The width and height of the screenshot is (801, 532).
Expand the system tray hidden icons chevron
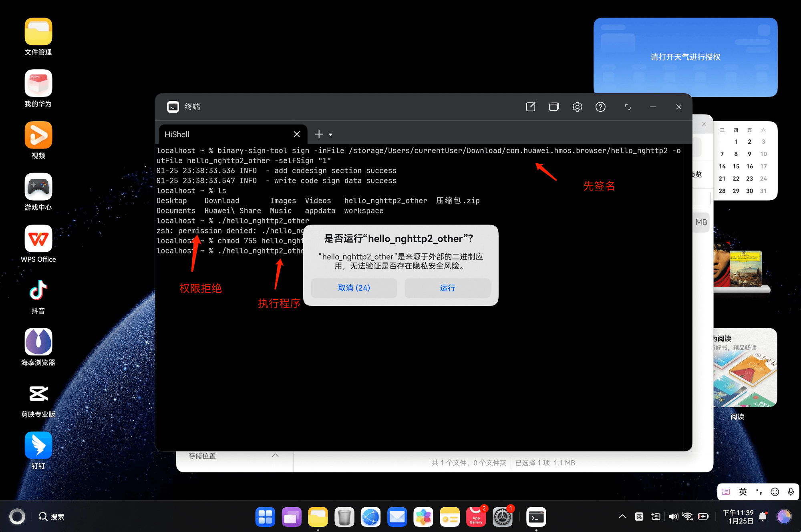coord(622,517)
